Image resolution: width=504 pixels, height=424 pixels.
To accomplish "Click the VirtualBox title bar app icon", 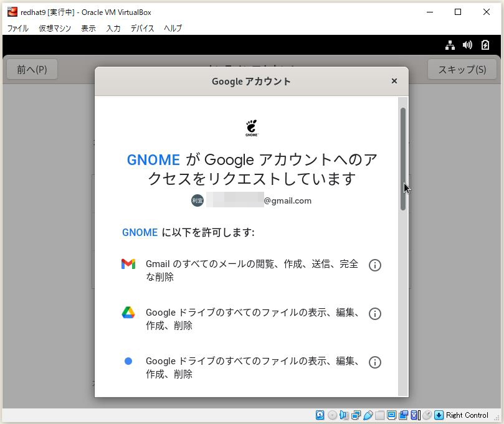I will (x=12, y=12).
